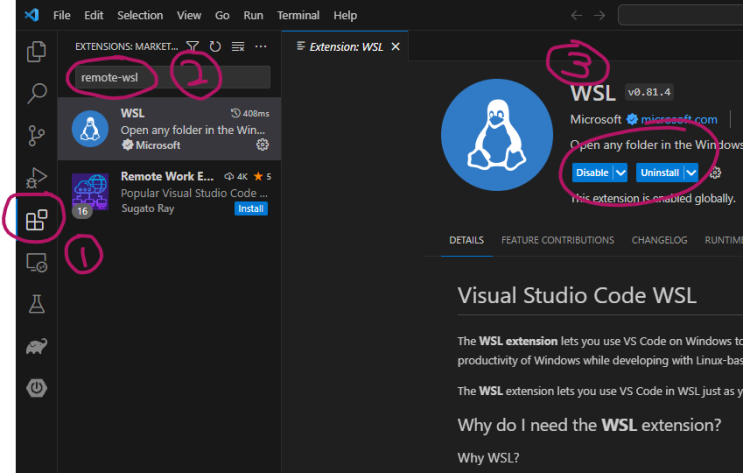Open the Source Control view
This screenshot has height=473, width=743.
pyautogui.click(x=36, y=136)
